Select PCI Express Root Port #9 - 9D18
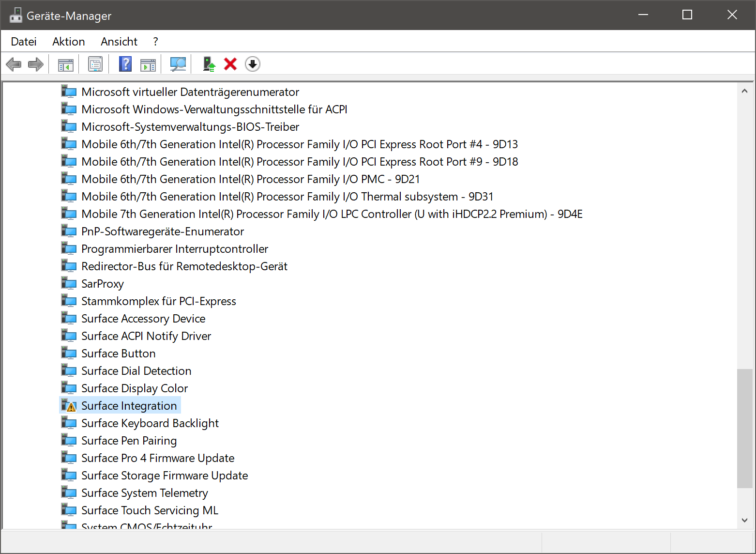Image resolution: width=756 pixels, height=554 pixels. pyautogui.click(x=300, y=162)
